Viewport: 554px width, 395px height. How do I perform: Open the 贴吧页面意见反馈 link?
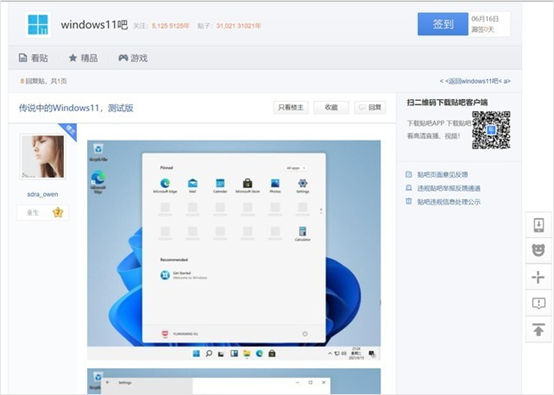click(442, 175)
